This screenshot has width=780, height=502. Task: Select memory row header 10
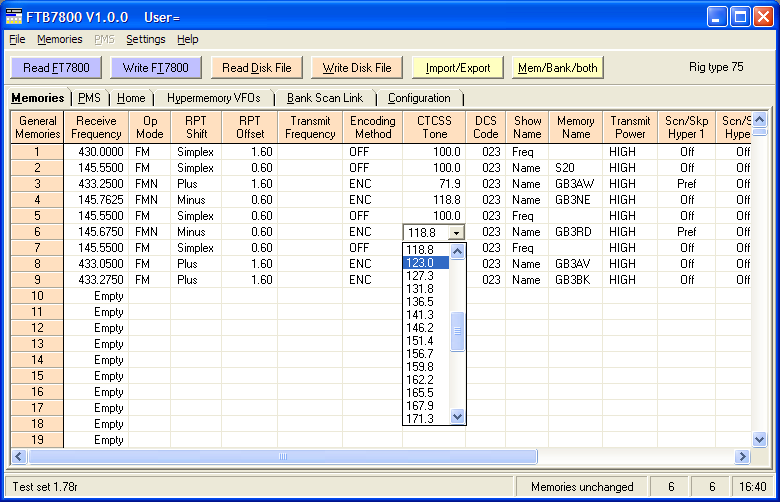[37, 296]
